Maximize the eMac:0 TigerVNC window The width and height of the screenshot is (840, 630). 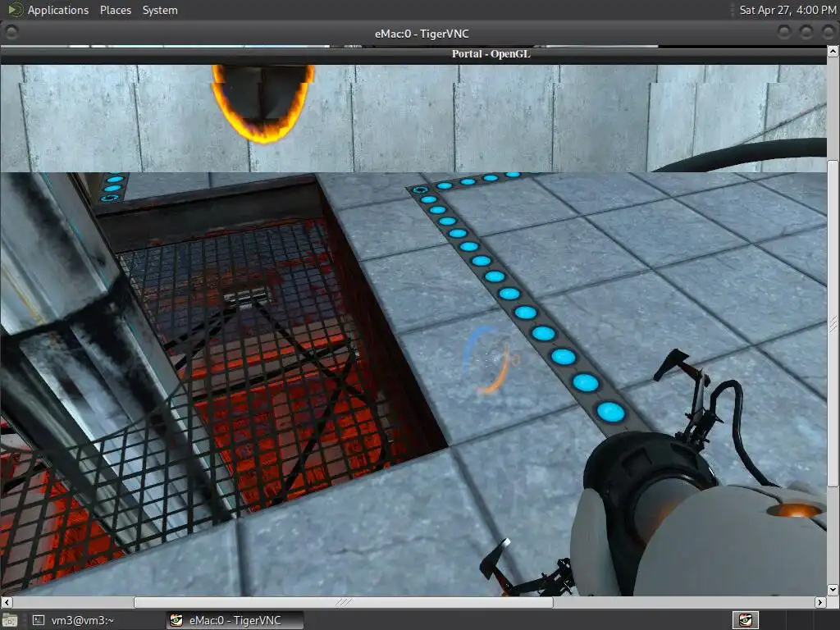806,33
